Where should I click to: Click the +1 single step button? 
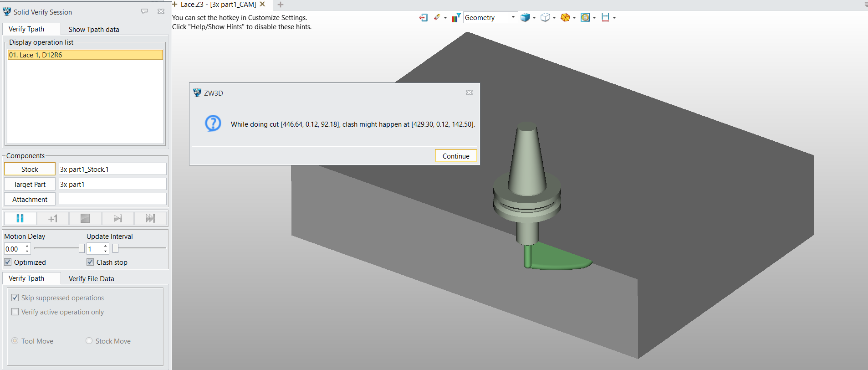coord(53,218)
